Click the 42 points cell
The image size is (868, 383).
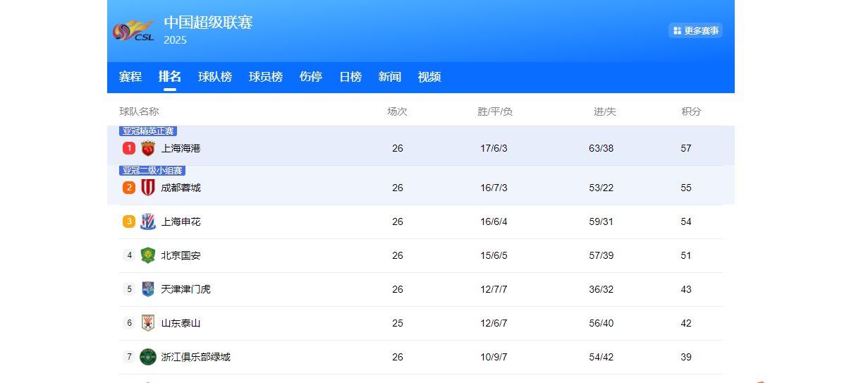pos(686,323)
